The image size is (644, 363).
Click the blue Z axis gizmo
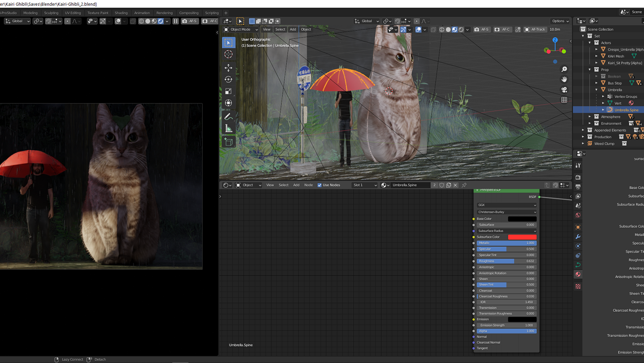555,40
